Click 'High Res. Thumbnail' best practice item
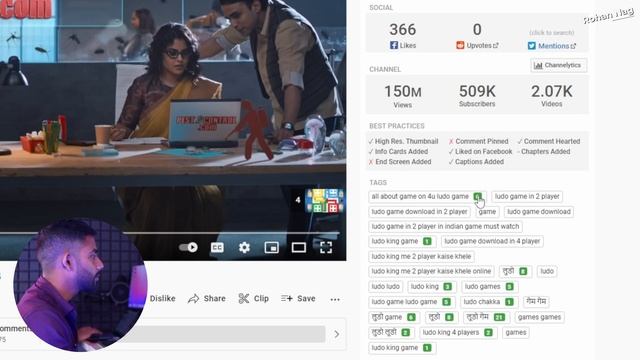This screenshot has height=360, width=640. (x=403, y=141)
